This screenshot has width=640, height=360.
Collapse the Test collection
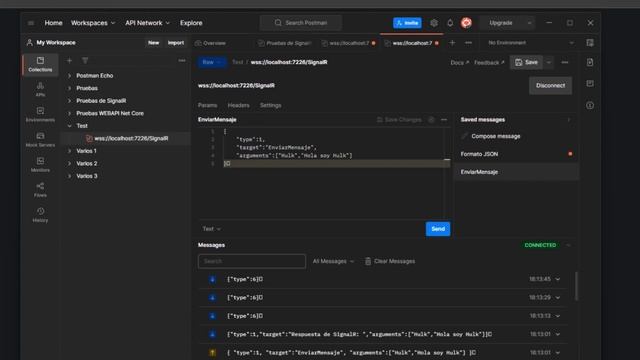(69, 126)
